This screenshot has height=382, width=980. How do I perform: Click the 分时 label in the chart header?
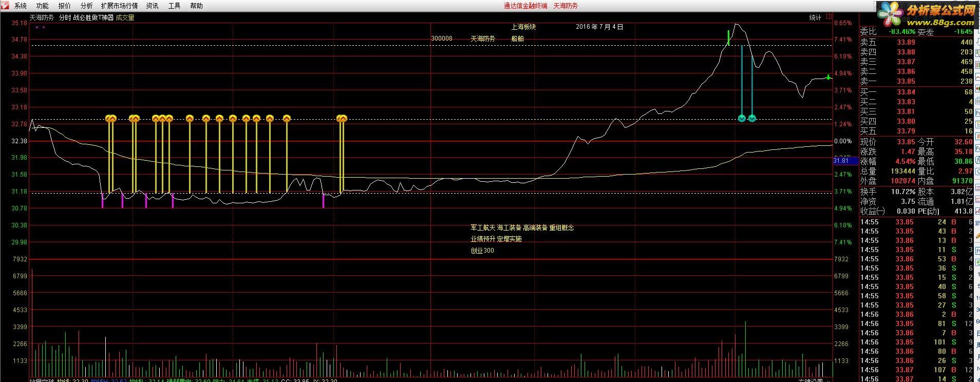(65, 17)
